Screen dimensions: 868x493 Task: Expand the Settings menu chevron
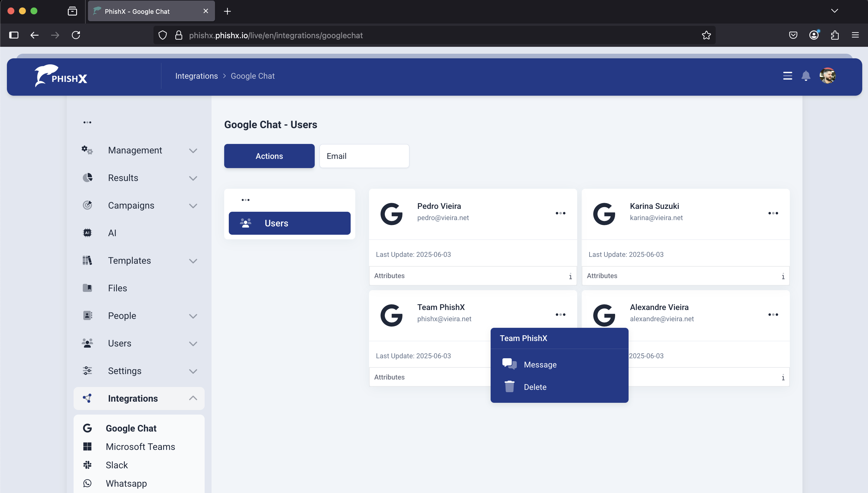coord(193,371)
